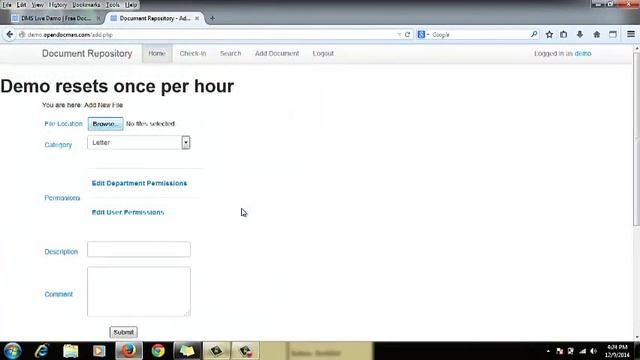Click the Document Repository brand title
640x360 pixels.
[87, 53]
